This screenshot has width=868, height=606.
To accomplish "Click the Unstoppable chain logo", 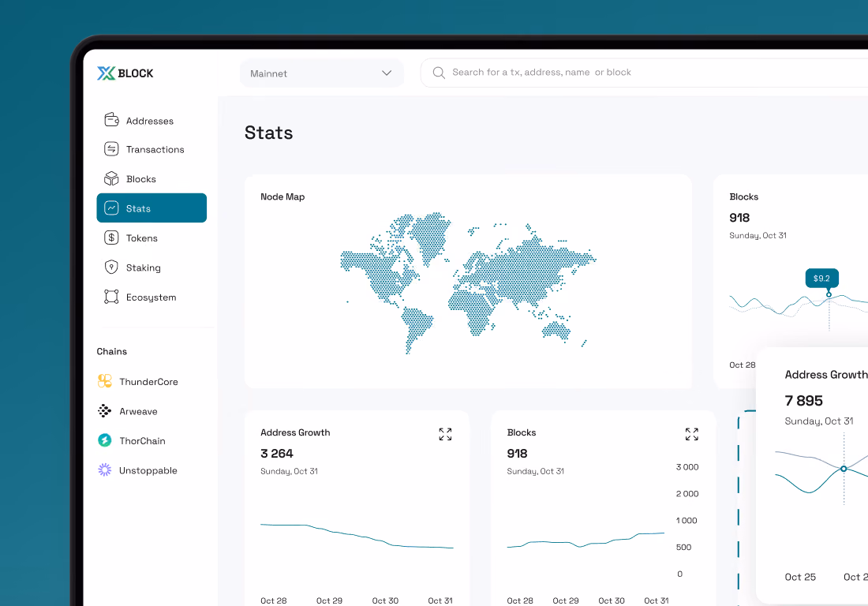I will tap(105, 469).
